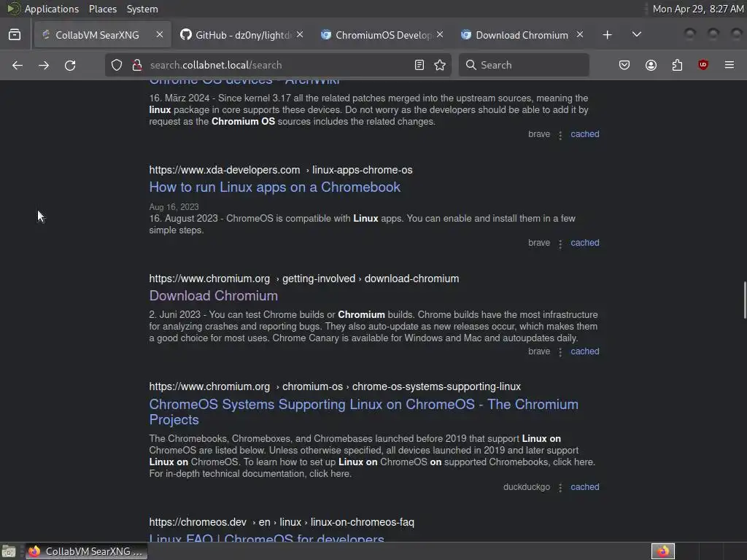747x560 pixels.
Task: Open the extensions panel
Action: [x=678, y=65]
